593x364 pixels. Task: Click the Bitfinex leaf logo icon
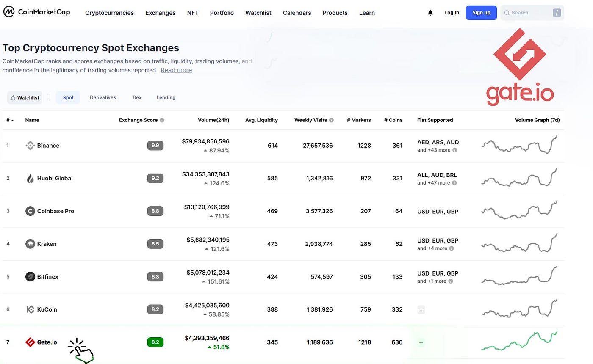(30, 276)
